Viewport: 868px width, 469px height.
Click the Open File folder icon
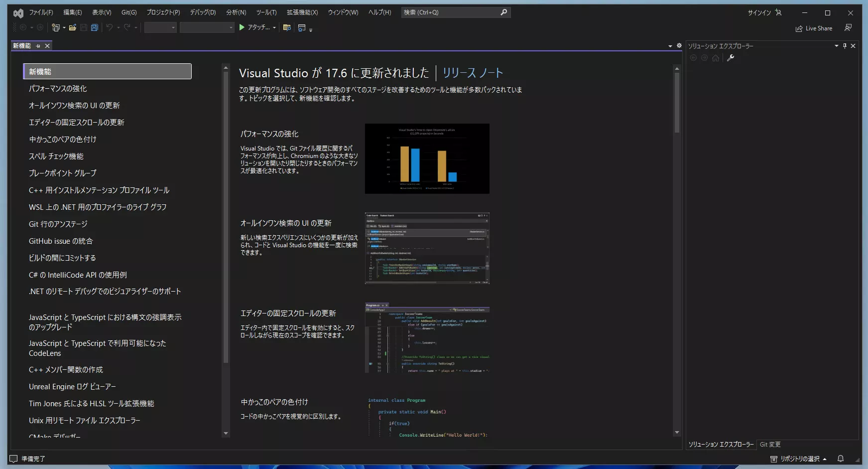tap(73, 27)
